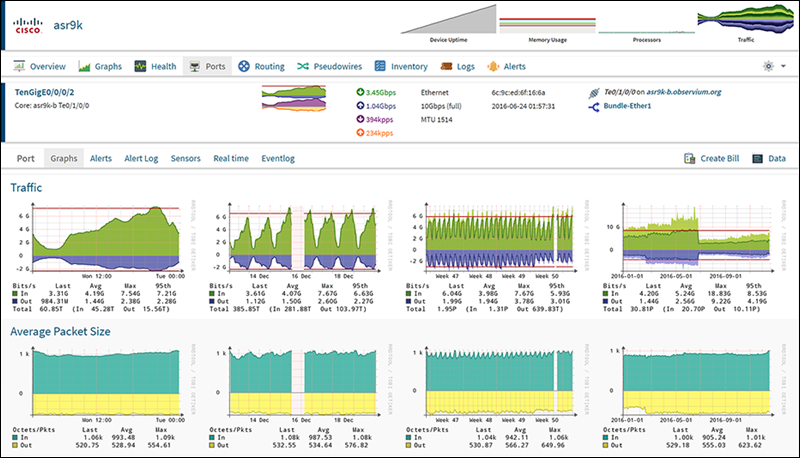Click the MTU 1514 text
800x458 pixels.
tap(436, 120)
